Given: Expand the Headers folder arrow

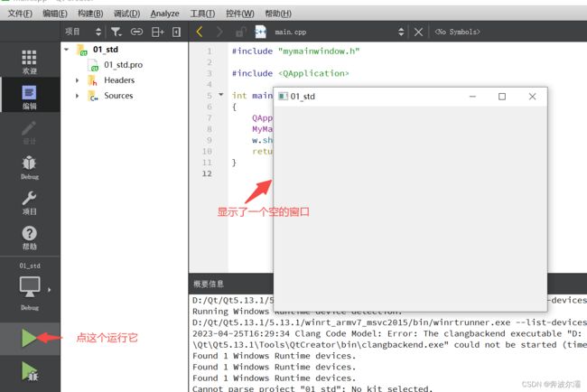Looking at the screenshot, I should [x=77, y=80].
